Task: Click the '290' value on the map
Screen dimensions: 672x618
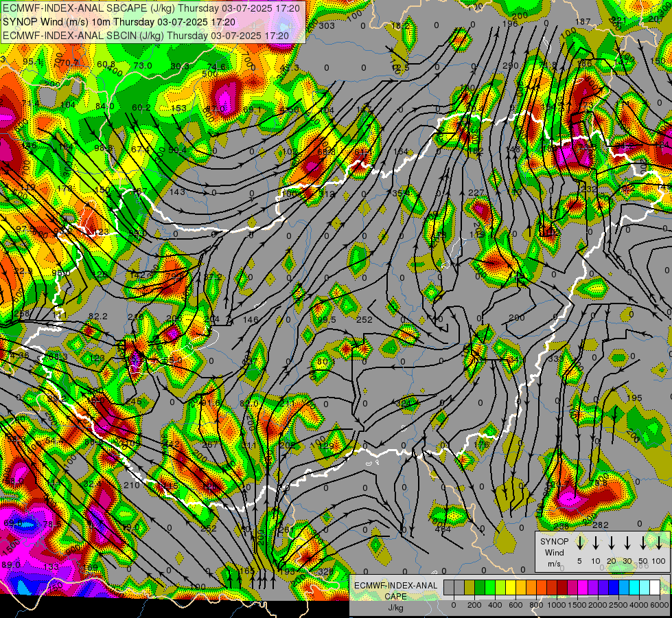Action: (x=511, y=66)
